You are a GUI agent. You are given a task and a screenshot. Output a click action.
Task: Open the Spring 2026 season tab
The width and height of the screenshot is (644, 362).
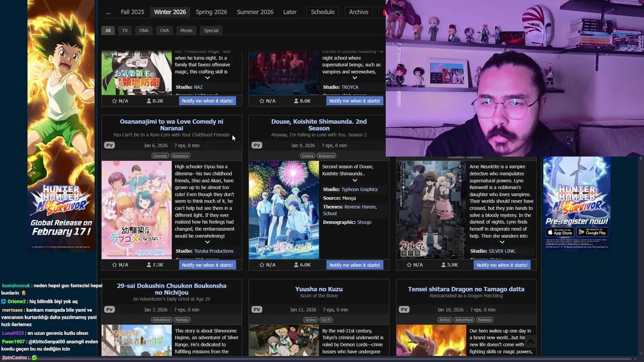pyautogui.click(x=211, y=12)
